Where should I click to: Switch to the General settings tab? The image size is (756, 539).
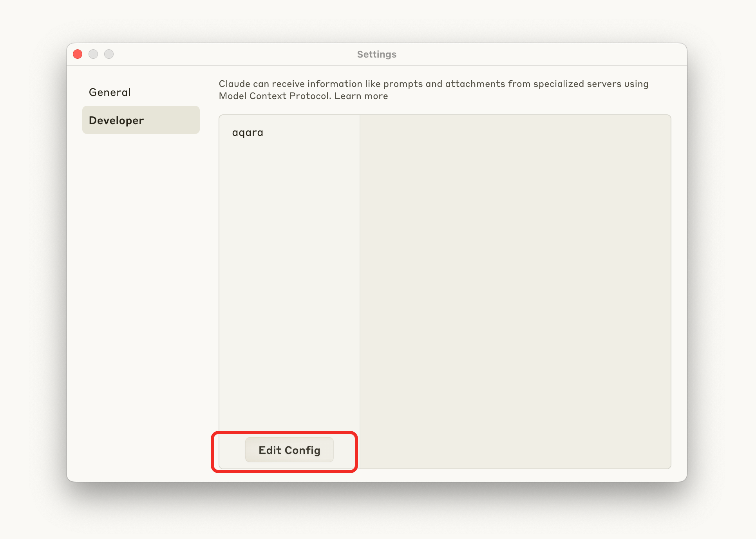point(110,92)
